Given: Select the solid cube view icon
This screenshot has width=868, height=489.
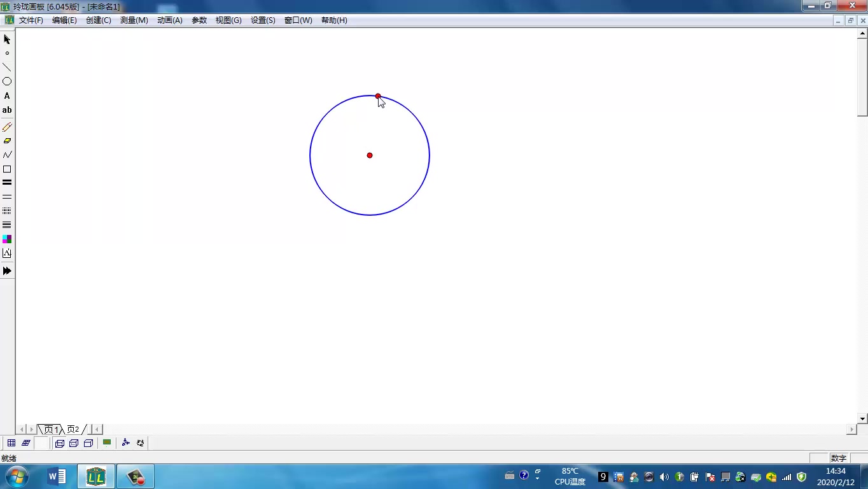Looking at the screenshot, I should 88,443.
